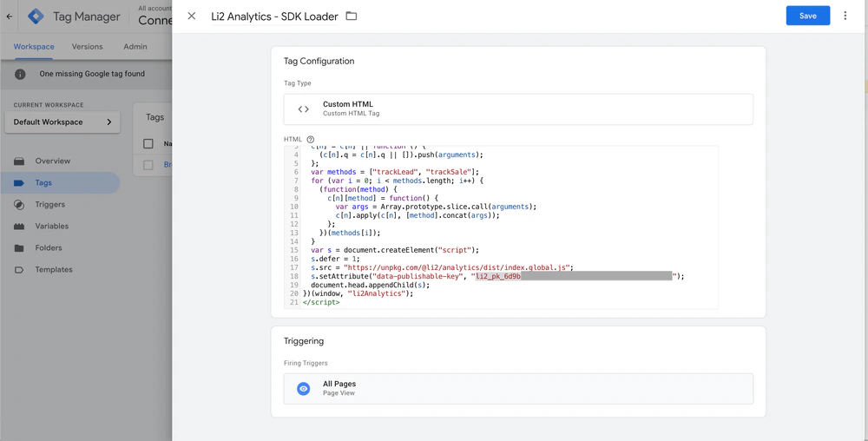Click the folder icon beside tag name

tap(351, 16)
